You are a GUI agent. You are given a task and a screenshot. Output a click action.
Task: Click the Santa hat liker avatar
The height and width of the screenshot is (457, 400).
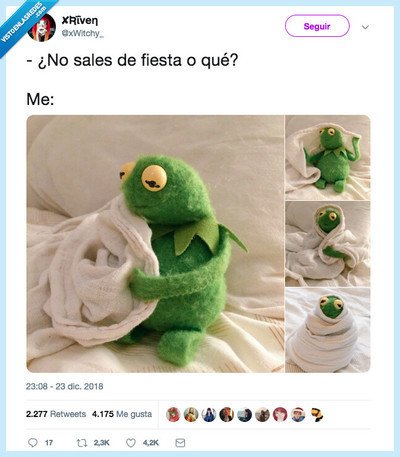click(298, 415)
